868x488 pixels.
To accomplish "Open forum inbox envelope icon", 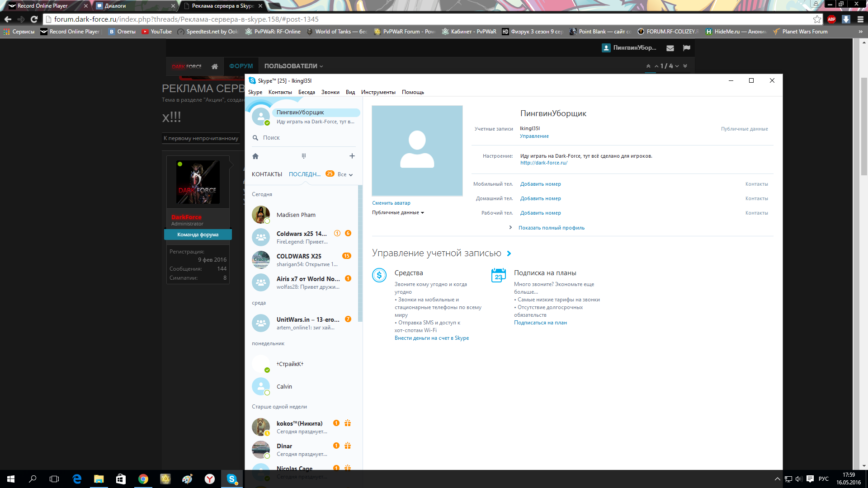I will pos(670,48).
